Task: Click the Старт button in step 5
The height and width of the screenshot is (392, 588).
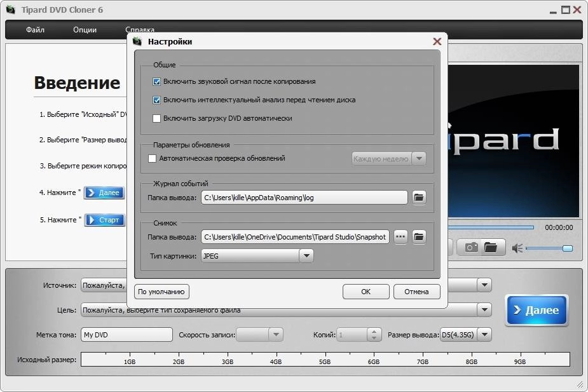Action: click(x=105, y=220)
